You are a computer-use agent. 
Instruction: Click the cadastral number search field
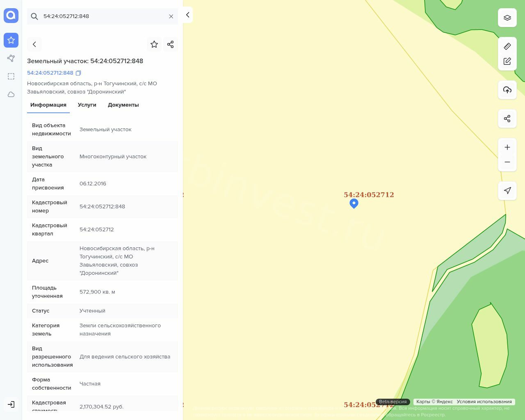point(103,16)
